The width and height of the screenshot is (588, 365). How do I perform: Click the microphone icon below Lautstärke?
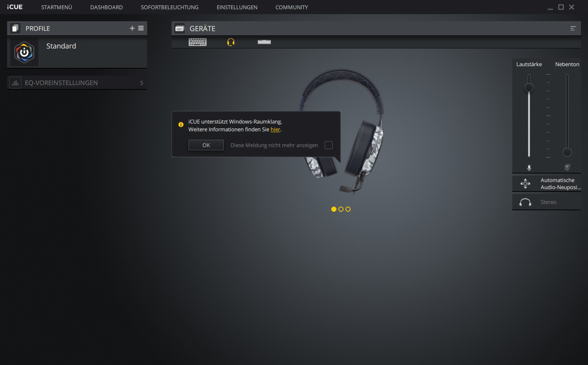pyautogui.click(x=529, y=167)
